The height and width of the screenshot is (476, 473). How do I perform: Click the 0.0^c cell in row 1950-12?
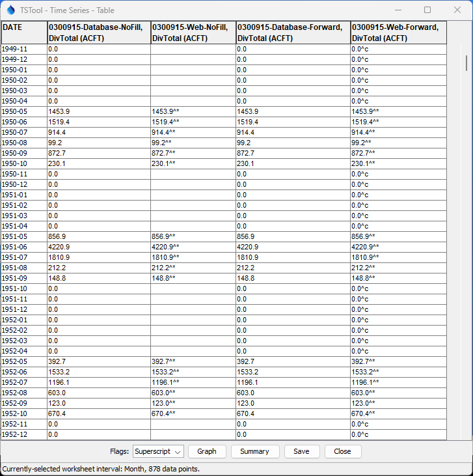pos(398,184)
